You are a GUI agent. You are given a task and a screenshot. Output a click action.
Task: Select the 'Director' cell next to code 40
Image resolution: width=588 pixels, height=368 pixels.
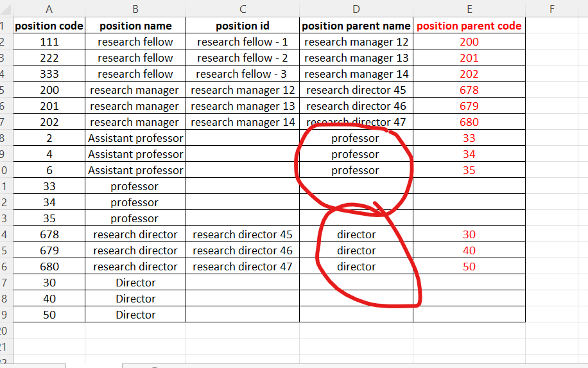(135, 299)
